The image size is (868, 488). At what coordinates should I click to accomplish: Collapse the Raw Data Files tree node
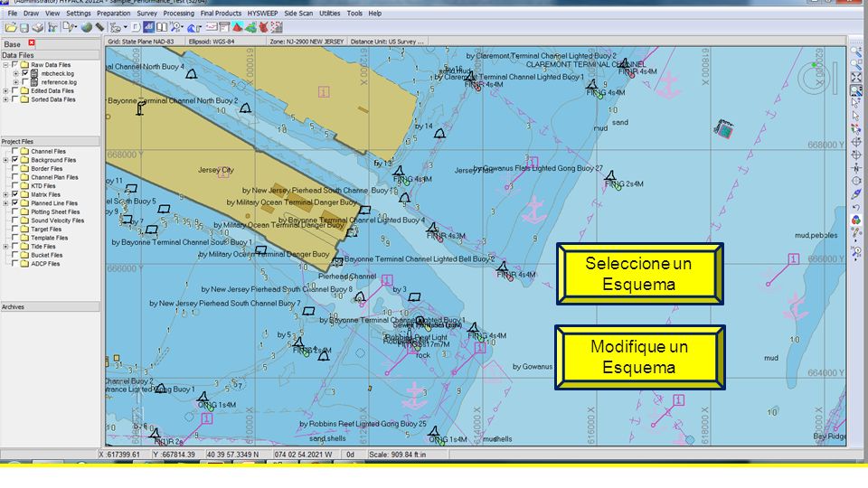pos(5,65)
